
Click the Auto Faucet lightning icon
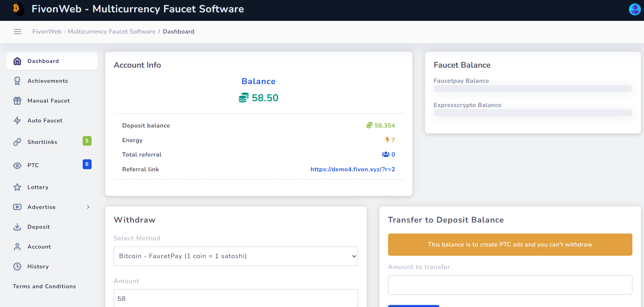pos(17,121)
